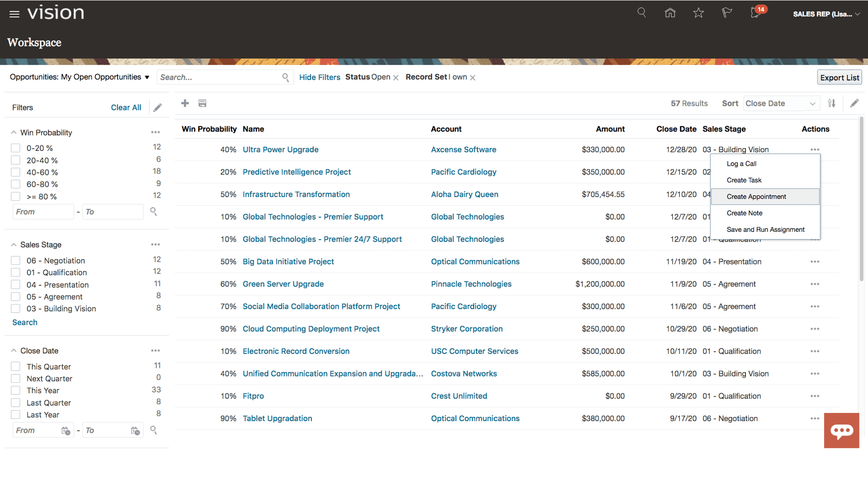This screenshot has width=868, height=488.
Task: Add a new opportunity with the plus icon
Action: tap(185, 103)
